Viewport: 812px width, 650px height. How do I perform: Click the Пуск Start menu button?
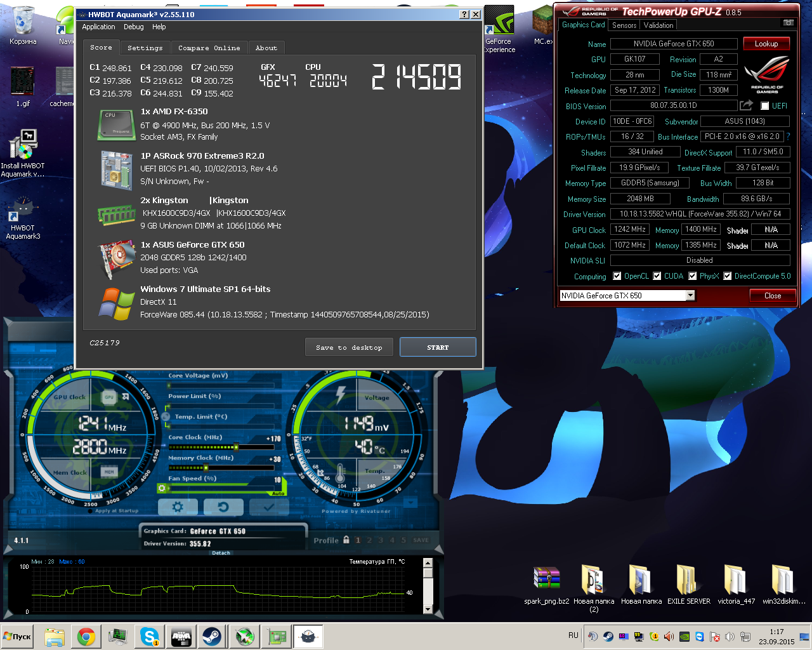(17, 636)
